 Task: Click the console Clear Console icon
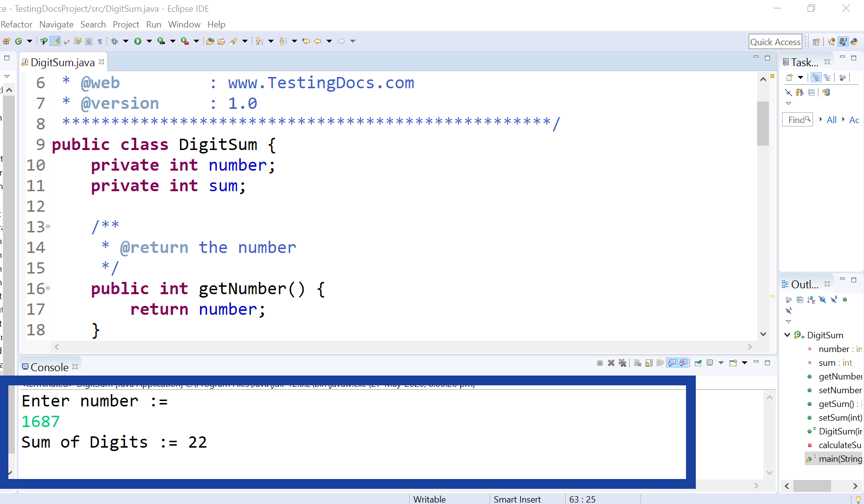click(637, 363)
